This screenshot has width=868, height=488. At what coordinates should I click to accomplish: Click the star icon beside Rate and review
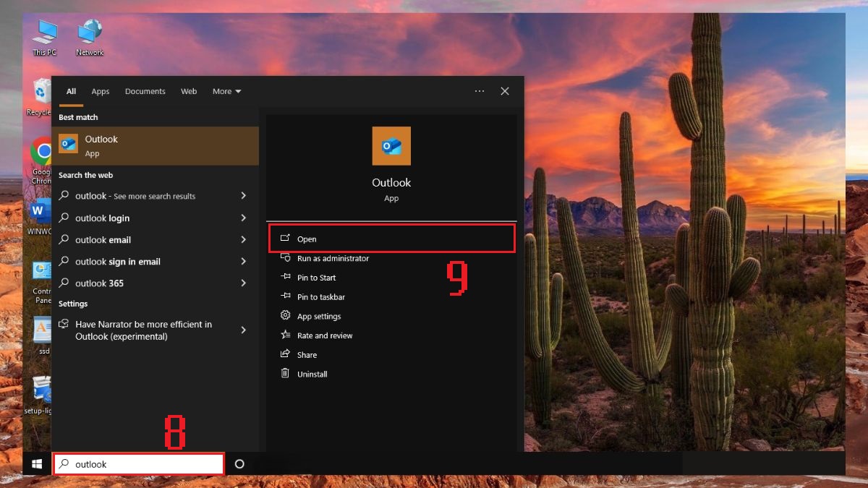point(285,335)
